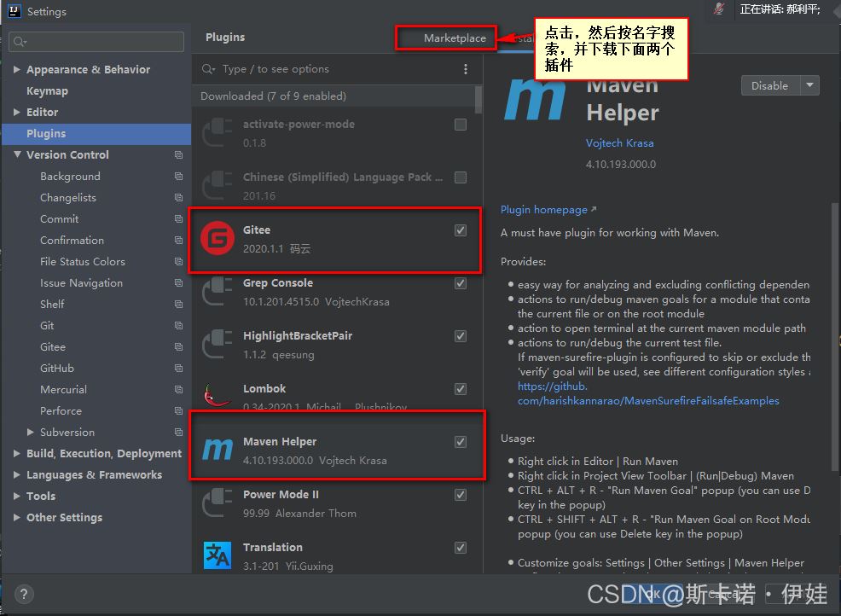Expand the Subversion subnode

(31, 432)
